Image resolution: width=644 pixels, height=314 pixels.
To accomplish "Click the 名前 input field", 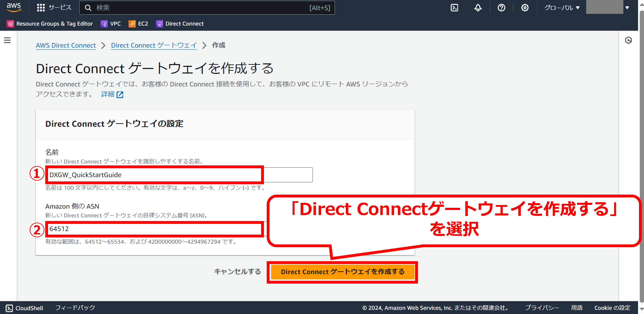I will 179,175.
